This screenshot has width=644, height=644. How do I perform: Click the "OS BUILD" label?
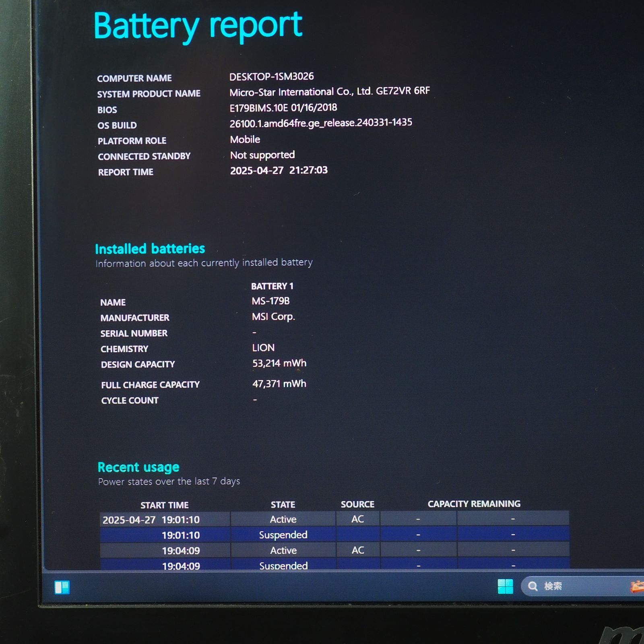[117, 126]
